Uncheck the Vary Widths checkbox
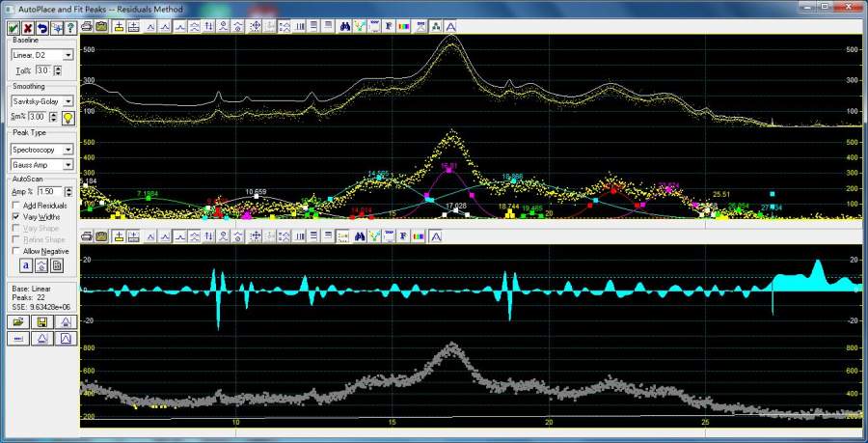The image size is (868, 443). coord(15,217)
